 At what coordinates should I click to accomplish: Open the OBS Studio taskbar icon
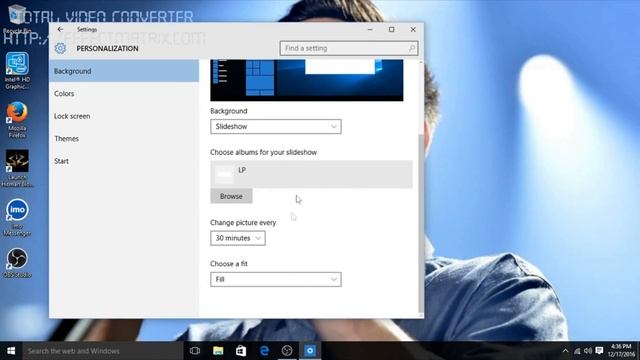click(287, 351)
